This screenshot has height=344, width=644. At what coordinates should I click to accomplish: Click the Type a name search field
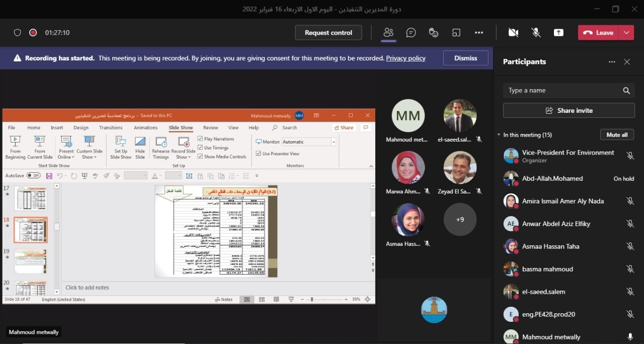561,91
